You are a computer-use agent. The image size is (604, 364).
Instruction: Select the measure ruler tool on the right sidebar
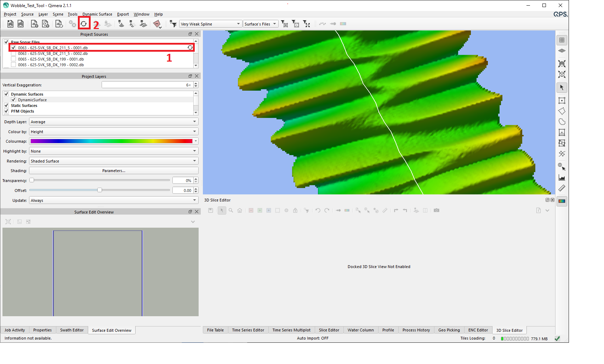point(562,188)
